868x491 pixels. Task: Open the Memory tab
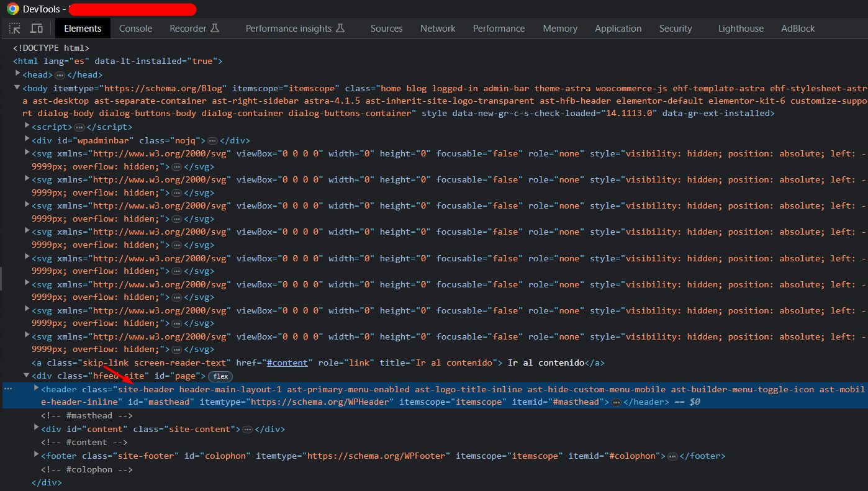point(560,29)
